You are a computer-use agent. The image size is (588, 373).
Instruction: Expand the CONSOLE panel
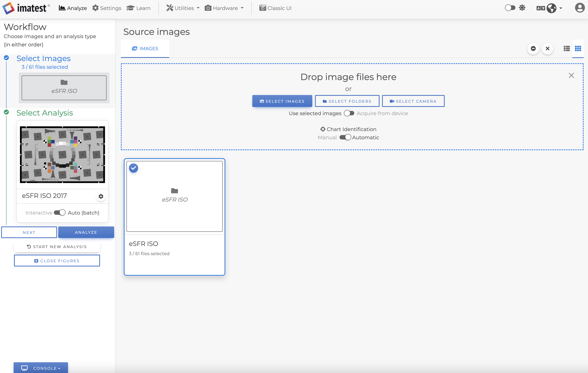(x=41, y=368)
